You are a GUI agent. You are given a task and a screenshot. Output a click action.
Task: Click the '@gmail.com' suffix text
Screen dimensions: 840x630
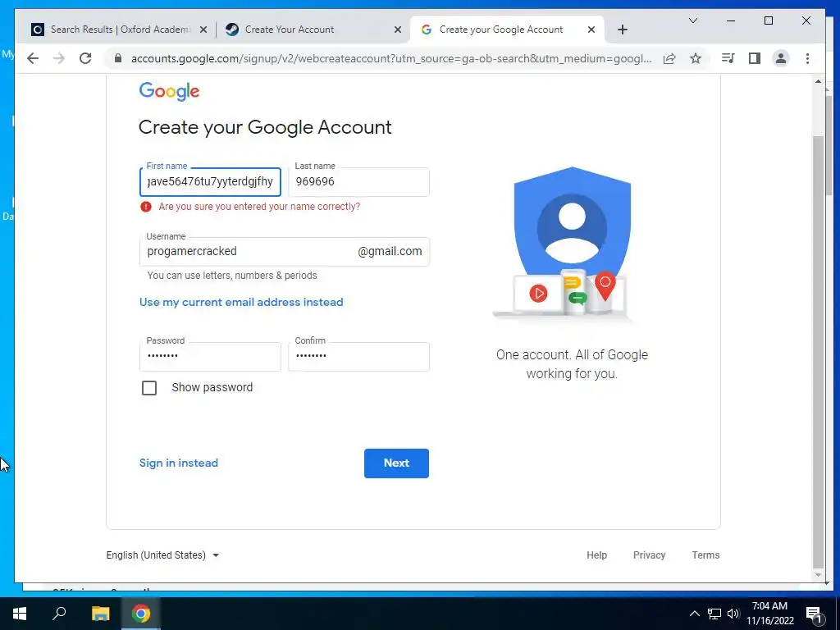pyautogui.click(x=390, y=251)
